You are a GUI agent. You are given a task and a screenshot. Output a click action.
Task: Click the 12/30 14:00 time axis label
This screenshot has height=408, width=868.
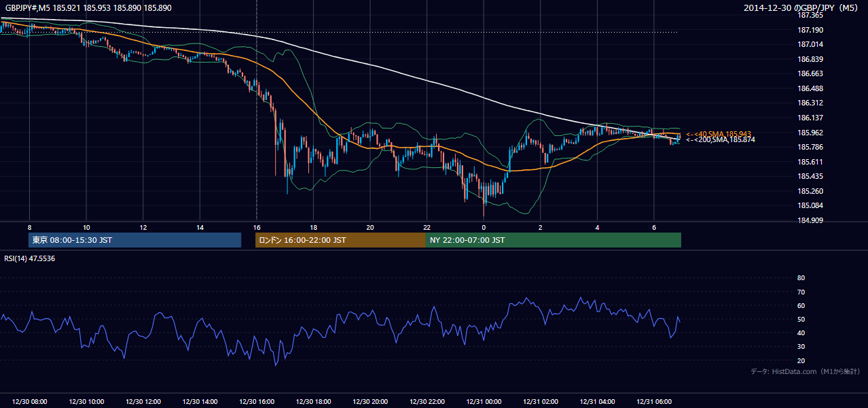click(200, 402)
